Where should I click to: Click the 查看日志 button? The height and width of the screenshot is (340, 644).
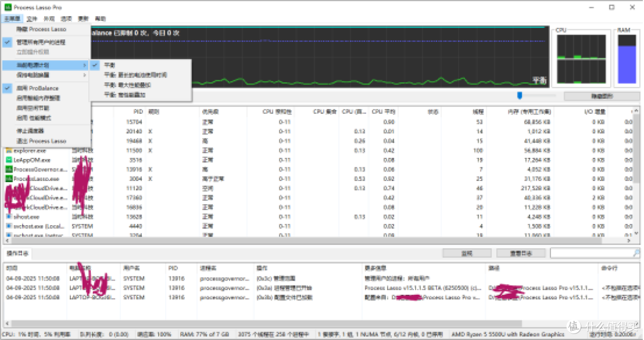click(x=521, y=254)
